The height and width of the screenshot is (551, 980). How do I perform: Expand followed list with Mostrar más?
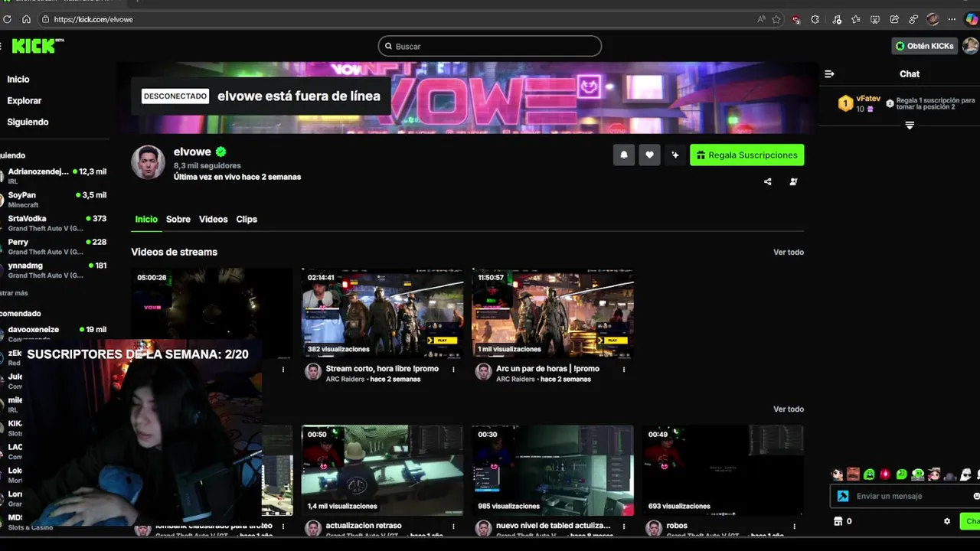pos(14,293)
